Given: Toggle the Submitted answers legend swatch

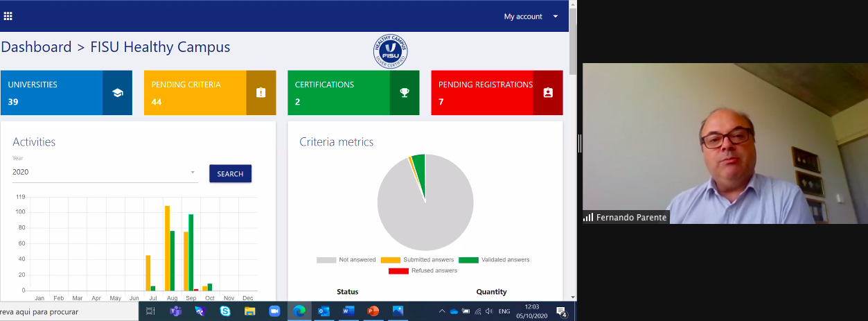Looking at the screenshot, I should pyautogui.click(x=391, y=260).
